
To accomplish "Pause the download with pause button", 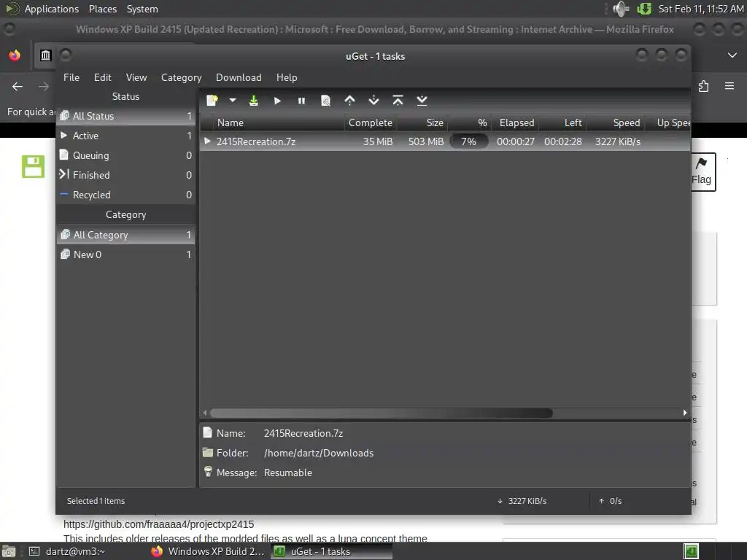I will pos(301,101).
